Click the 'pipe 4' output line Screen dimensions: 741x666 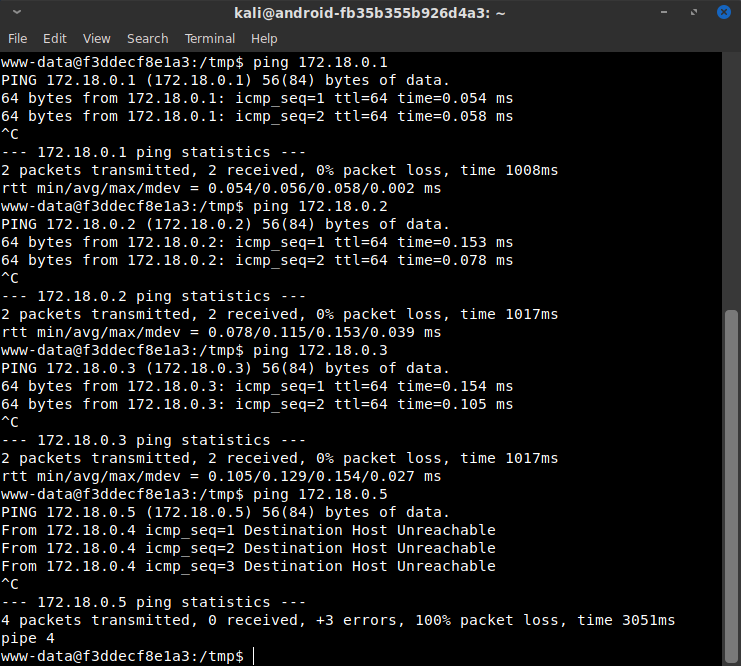point(28,638)
